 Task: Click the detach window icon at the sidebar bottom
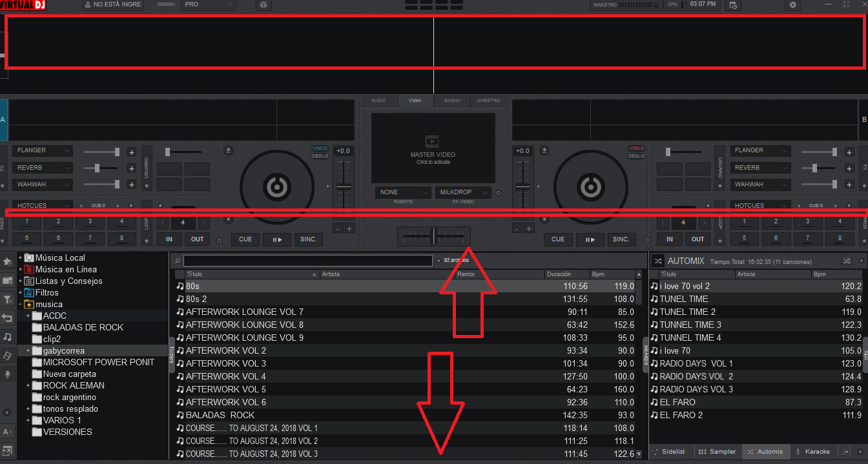(x=8, y=450)
